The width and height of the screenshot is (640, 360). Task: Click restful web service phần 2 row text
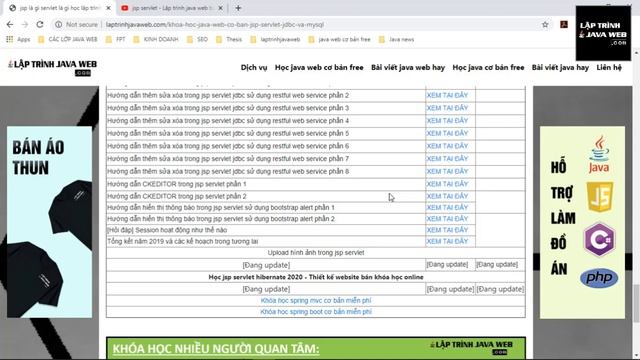coord(228,95)
